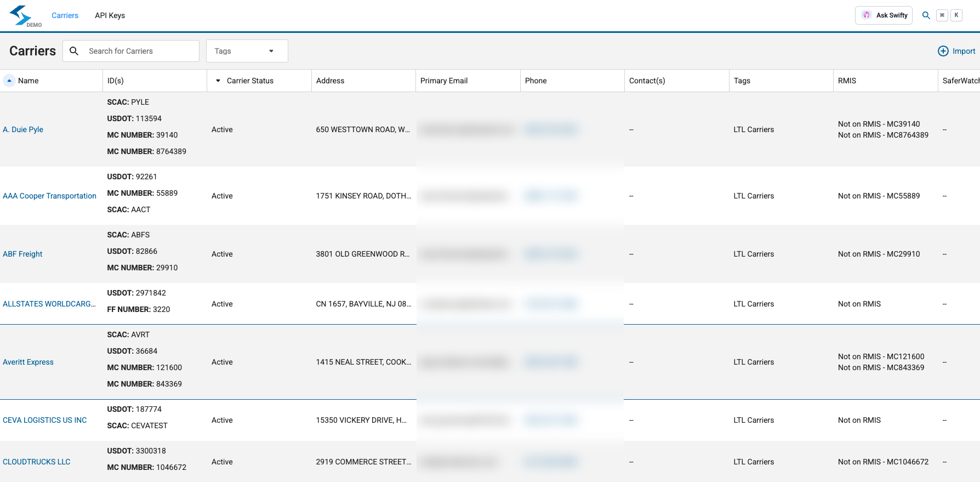The width and height of the screenshot is (980, 482).
Task: Open the API Keys tab
Action: 110,15
